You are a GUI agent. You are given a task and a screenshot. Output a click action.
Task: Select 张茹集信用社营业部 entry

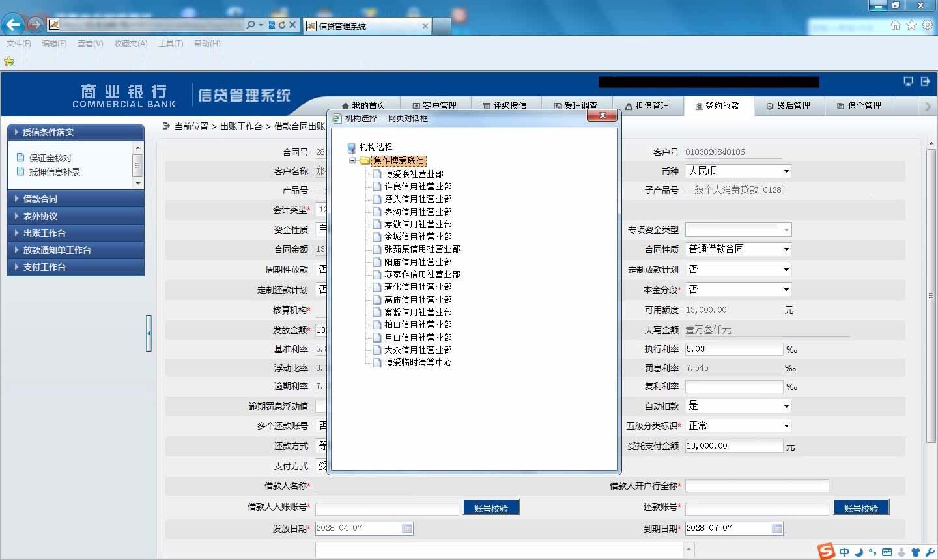point(422,249)
